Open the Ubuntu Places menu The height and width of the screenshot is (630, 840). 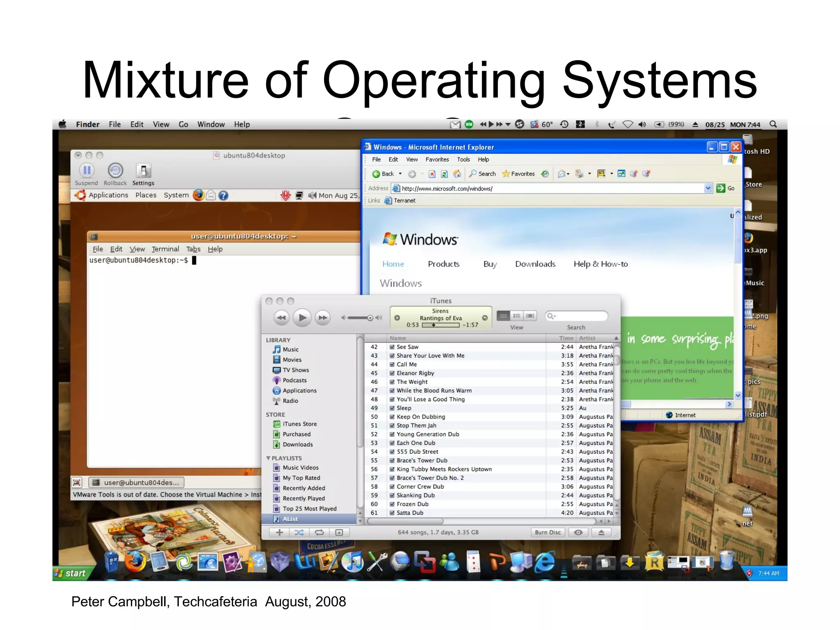[146, 195]
